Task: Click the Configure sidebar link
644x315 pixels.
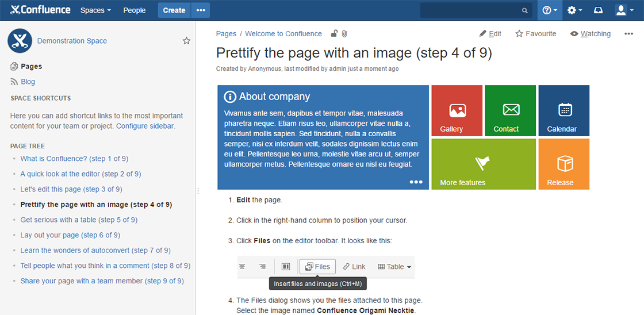Action: [145, 126]
